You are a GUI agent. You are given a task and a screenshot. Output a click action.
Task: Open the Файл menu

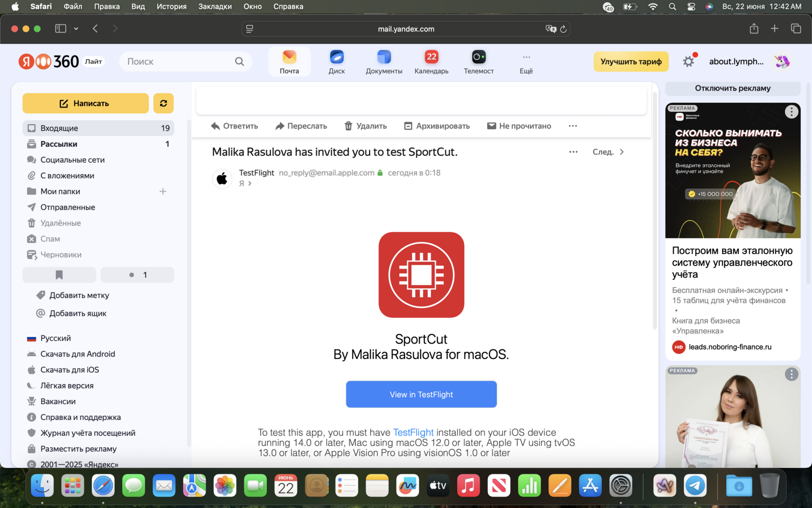click(73, 6)
